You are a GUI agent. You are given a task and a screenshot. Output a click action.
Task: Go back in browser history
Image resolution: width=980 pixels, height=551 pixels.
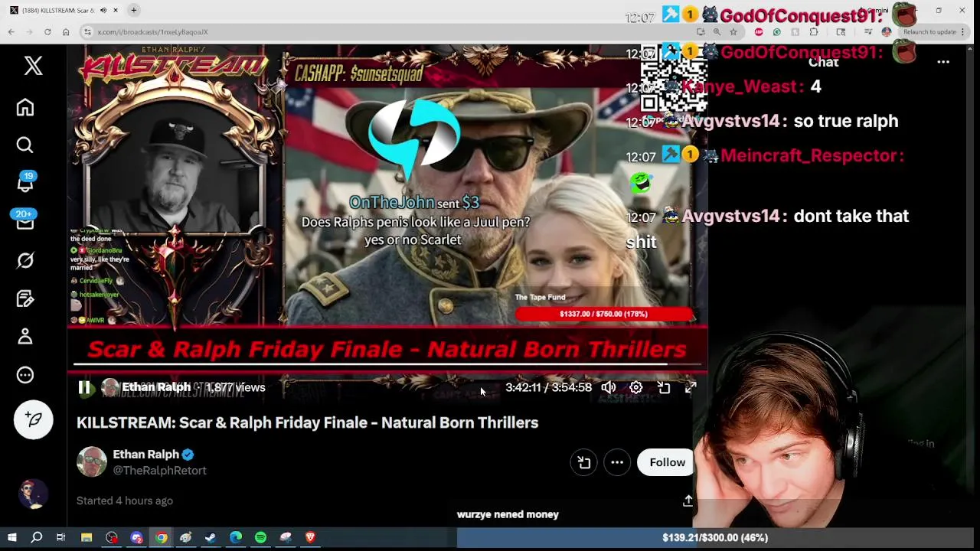pyautogui.click(x=11, y=32)
